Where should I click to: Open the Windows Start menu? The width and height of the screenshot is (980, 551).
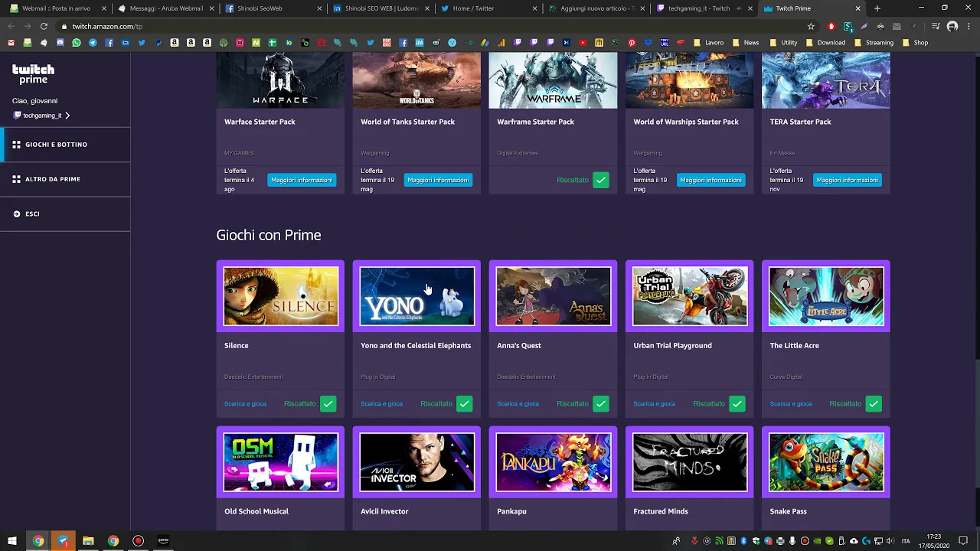[x=12, y=541]
